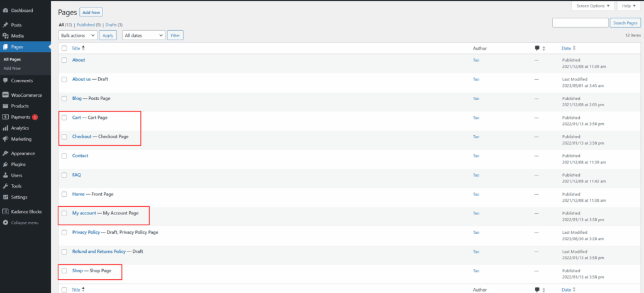
Task: Tick the checkbox for the Cart page
Action: [64, 118]
